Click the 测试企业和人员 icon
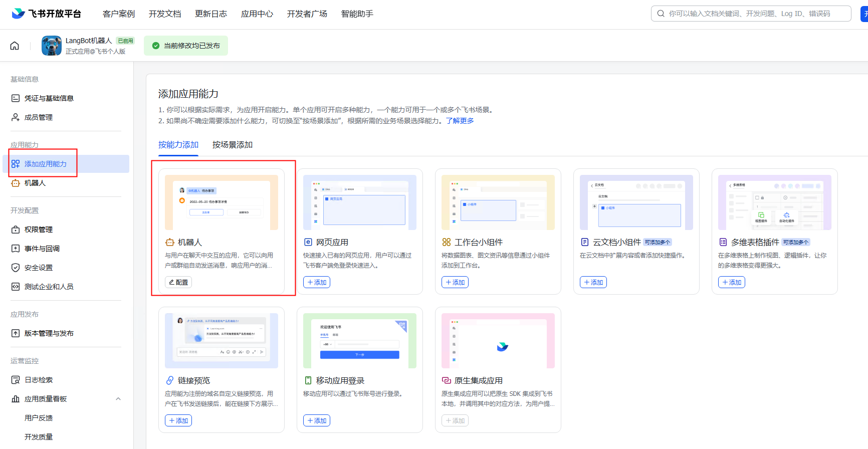868x449 pixels. pos(16,287)
